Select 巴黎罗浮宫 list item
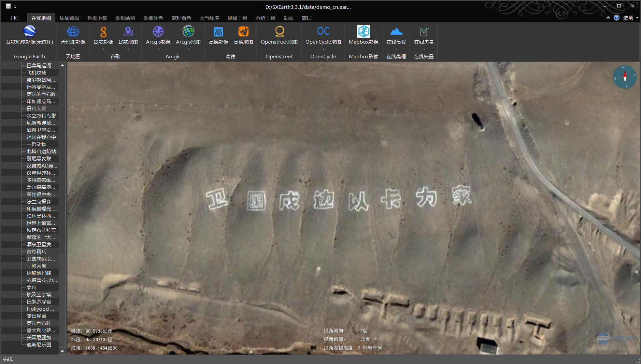Viewport: 641px width, 364px height. (39, 302)
